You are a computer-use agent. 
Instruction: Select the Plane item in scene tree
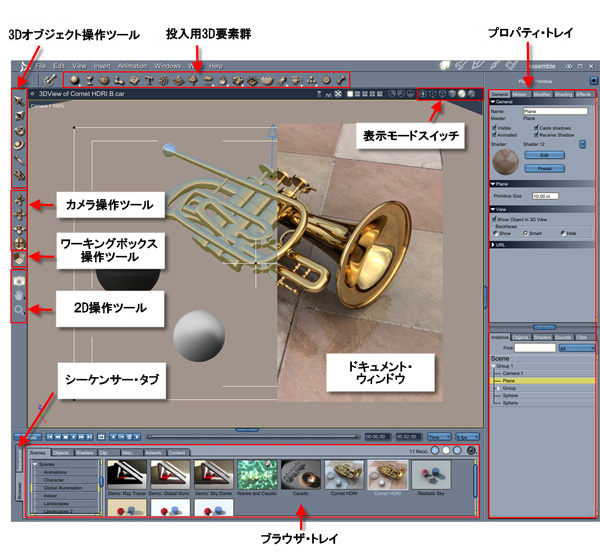542,381
